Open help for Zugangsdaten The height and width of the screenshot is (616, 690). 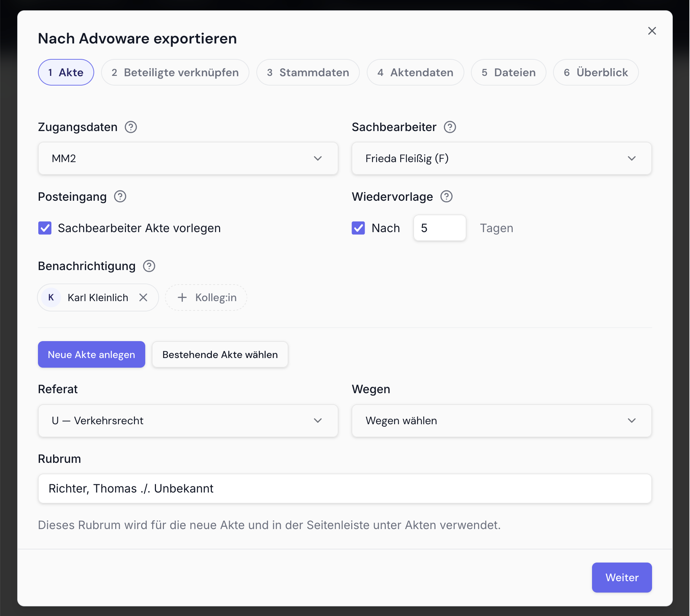131,127
